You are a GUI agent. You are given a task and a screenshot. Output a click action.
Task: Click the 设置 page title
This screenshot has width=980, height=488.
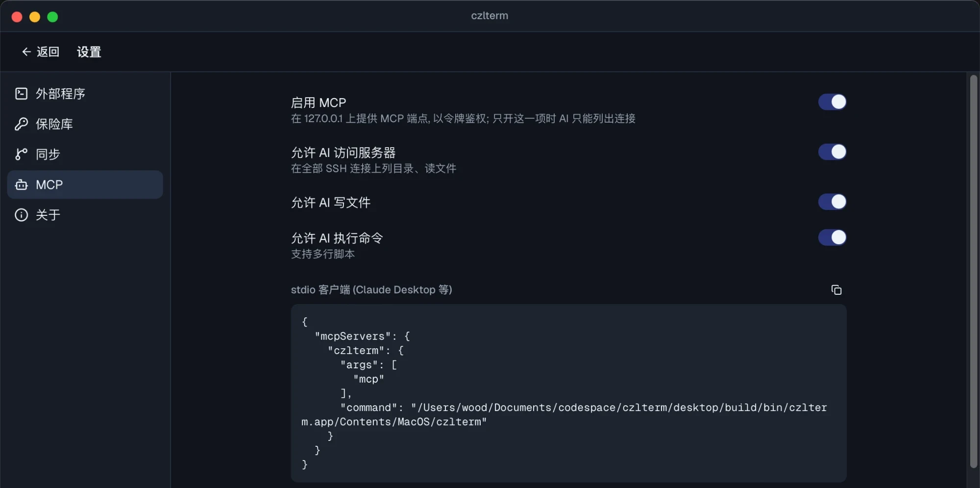tap(89, 51)
